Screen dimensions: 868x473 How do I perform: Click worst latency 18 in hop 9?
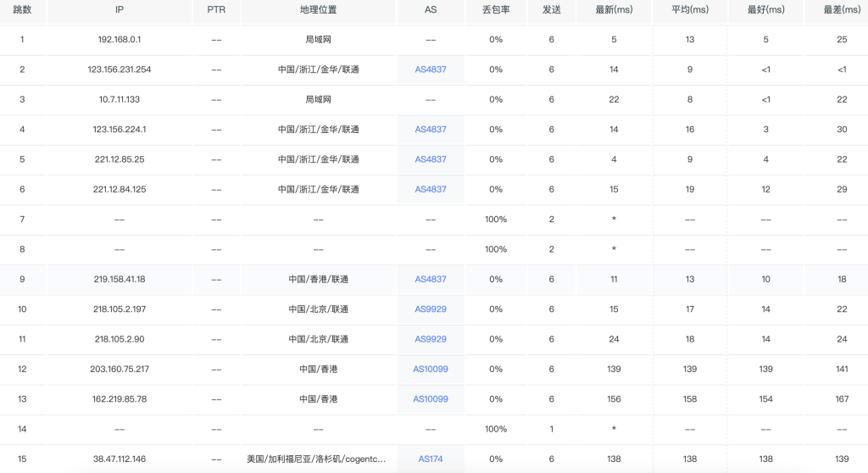pos(842,279)
